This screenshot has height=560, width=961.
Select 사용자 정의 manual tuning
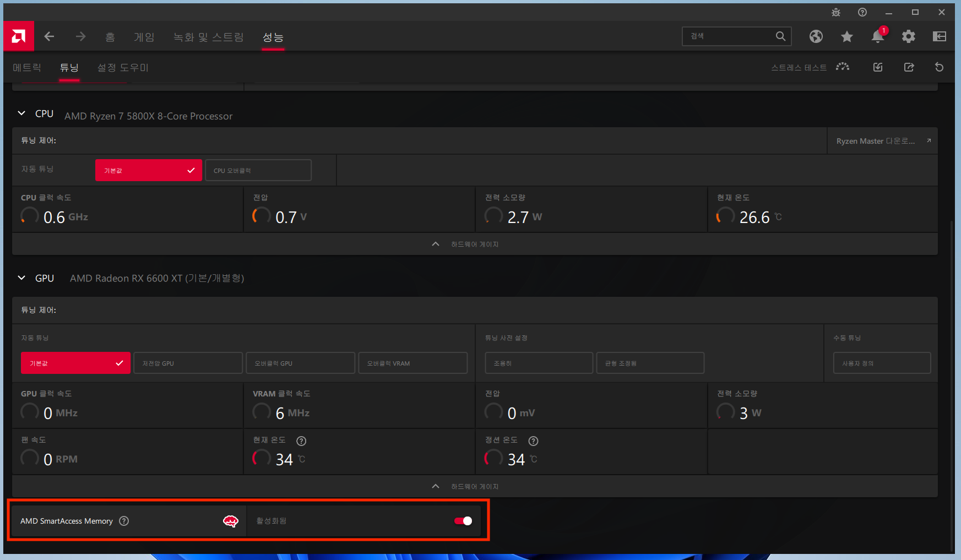882,363
